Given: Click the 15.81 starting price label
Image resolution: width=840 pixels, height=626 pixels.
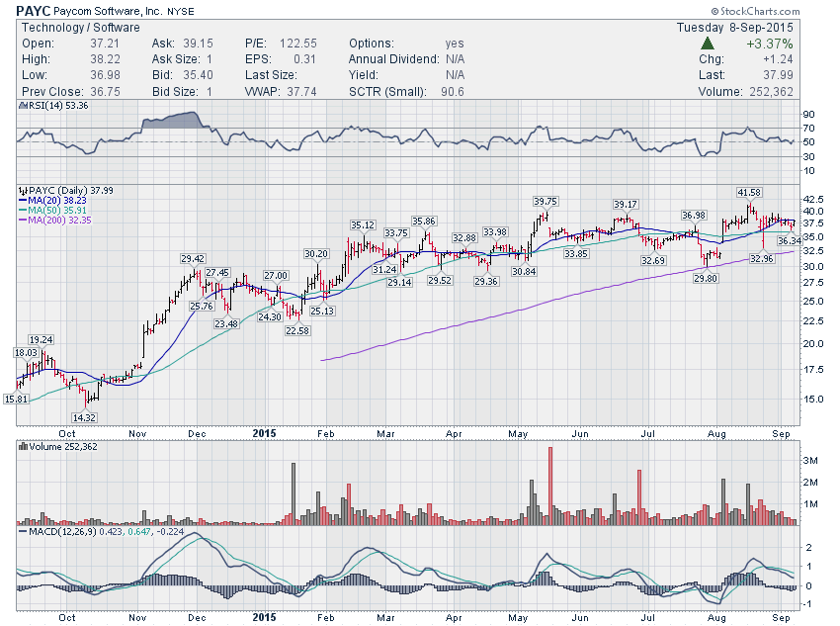Looking at the screenshot, I should click(x=16, y=399).
